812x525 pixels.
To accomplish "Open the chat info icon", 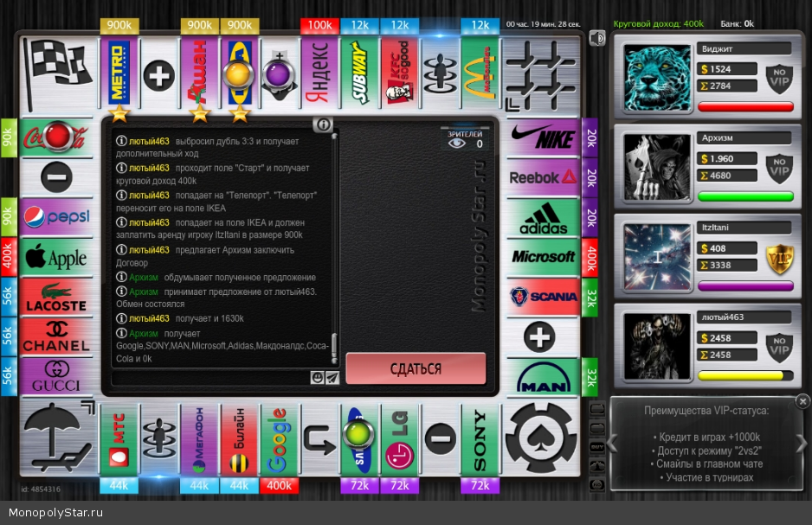I will (x=323, y=125).
